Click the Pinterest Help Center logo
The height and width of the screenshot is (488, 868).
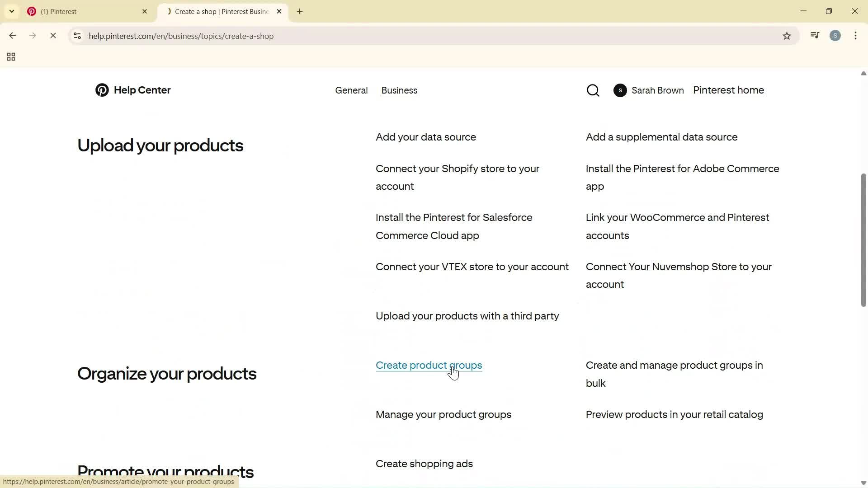[132, 90]
